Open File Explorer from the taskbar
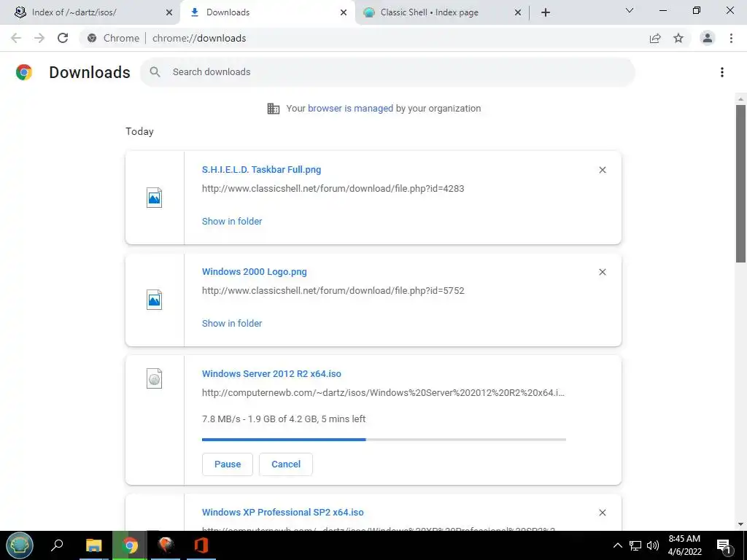This screenshot has height=560, width=747. click(94, 545)
